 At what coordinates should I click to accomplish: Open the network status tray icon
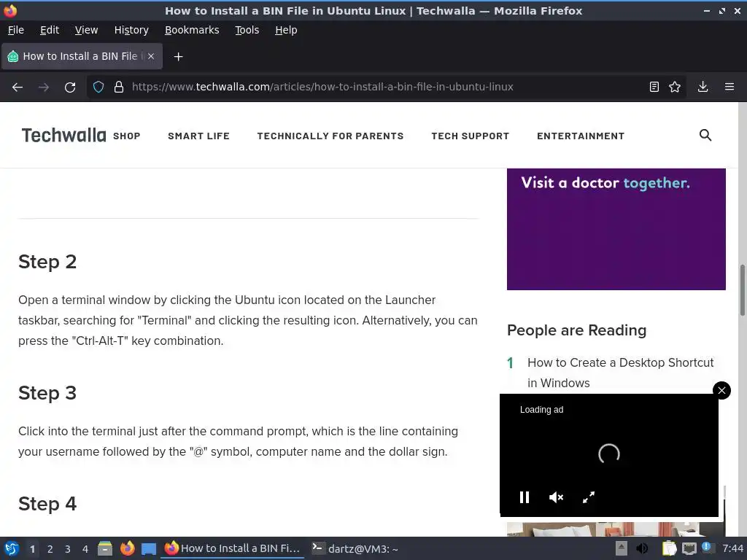click(689, 548)
